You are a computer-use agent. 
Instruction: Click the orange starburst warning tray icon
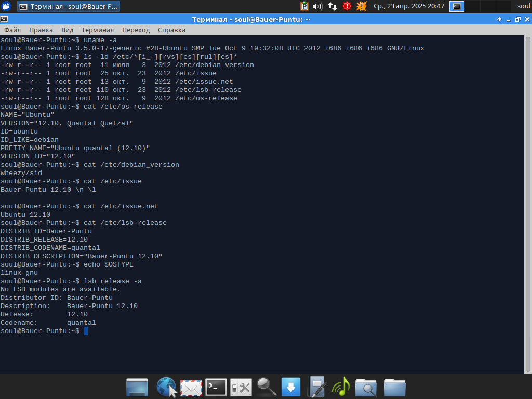tap(362, 6)
